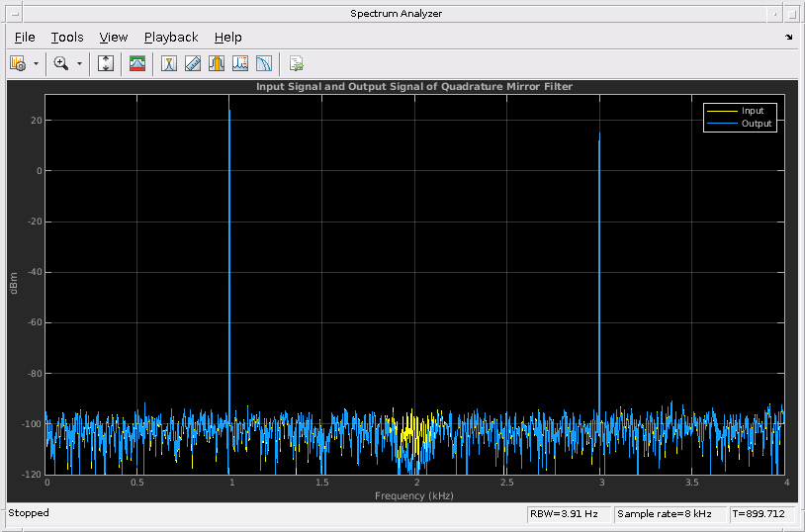
Task: Open the Playback menu
Action: (171, 38)
